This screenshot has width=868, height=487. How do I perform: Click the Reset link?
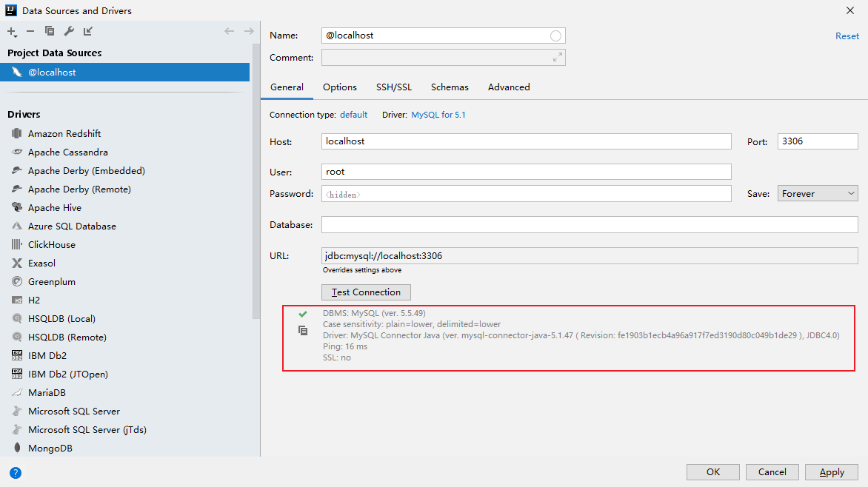point(847,36)
